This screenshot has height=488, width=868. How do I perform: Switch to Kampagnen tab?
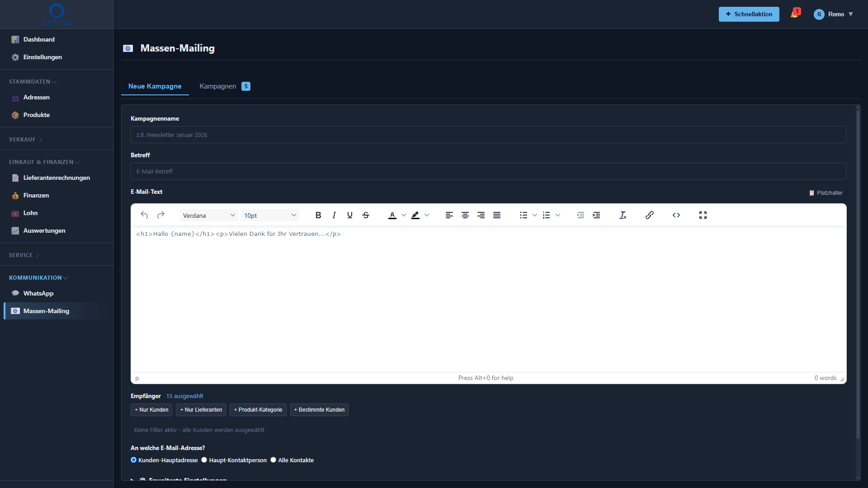click(x=225, y=86)
